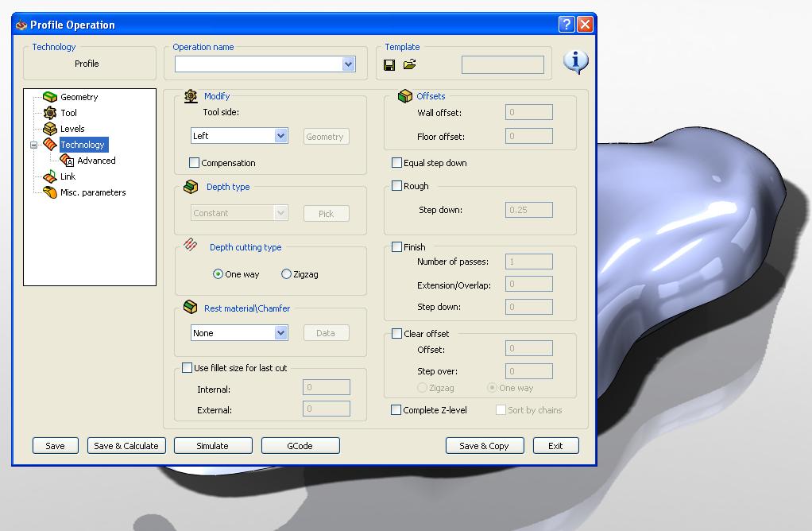812x531 pixels.
Task: Click the Link icon in tree
Action: pyautogui.click(x=50, y=176)
